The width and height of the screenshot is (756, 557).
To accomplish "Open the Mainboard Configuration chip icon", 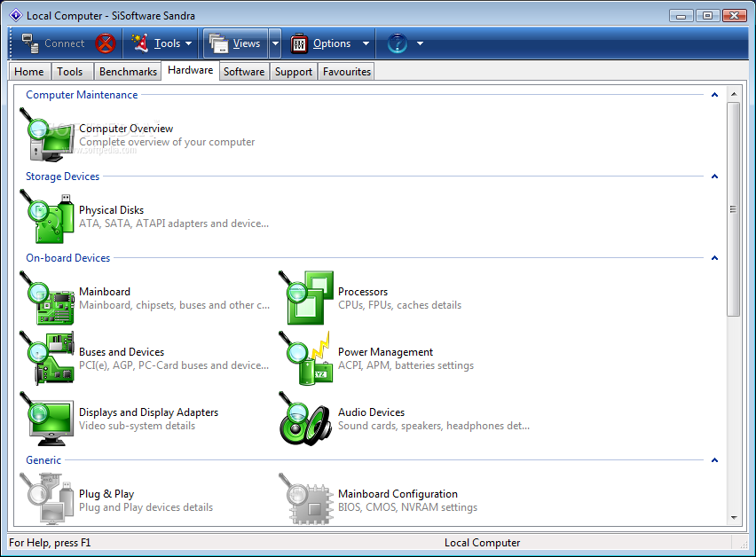I will click(306, 498).
